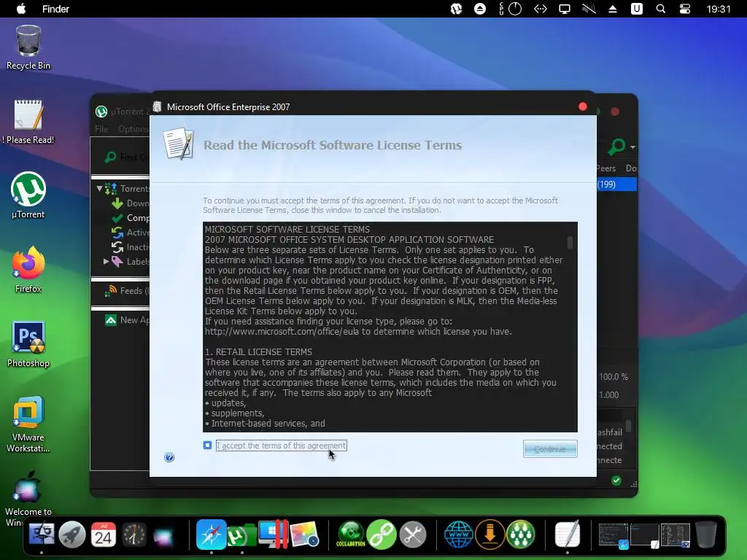Open Safari compass in the dock
This screenshot has height=560, width=747.
point(211,534)
